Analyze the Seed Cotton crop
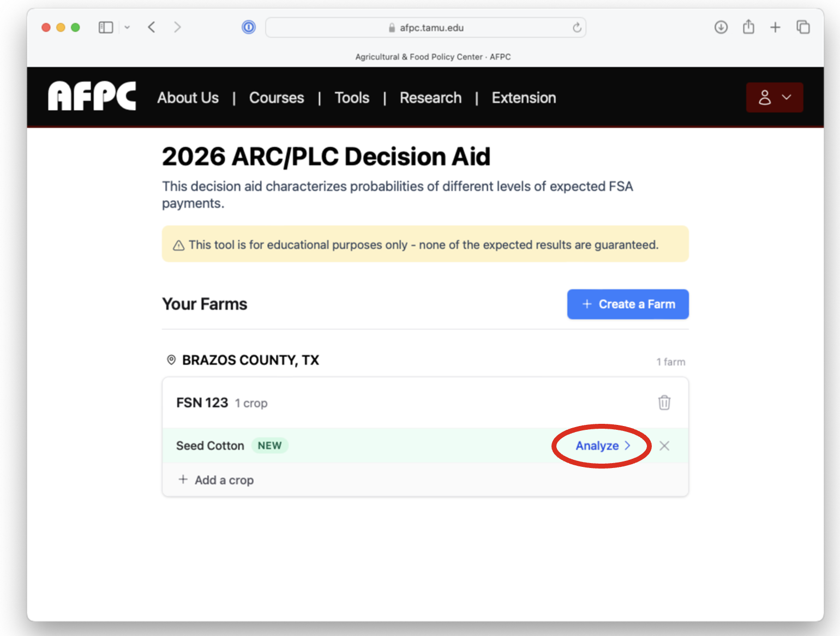The height and width of the screenshot is (636, 840). [603, 446]
